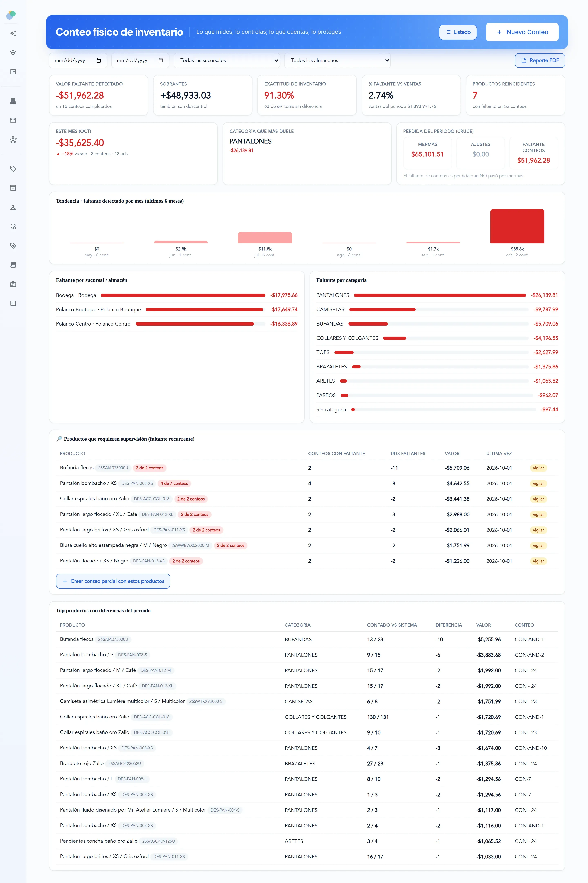Click the October $35.6k trend bar
This screenshot has height=883, width=588.
(517, 226)
